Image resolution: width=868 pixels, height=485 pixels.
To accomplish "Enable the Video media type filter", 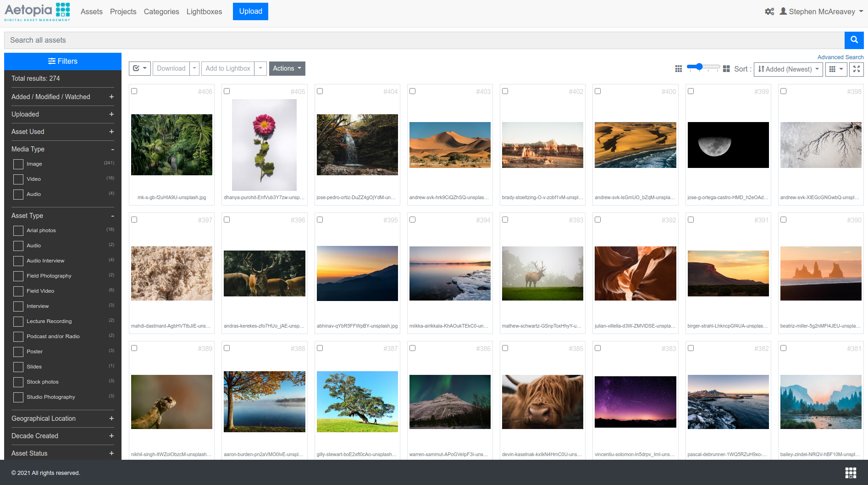I will click(x=18, y=179).
